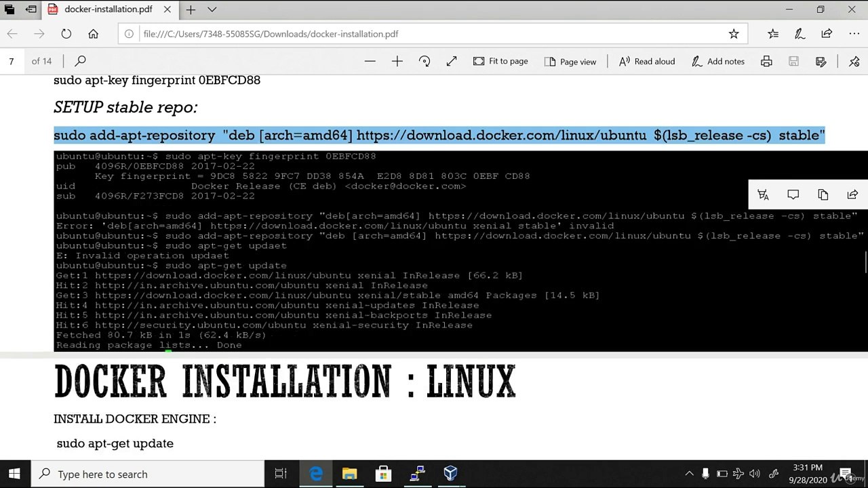Open Microsoft Store from taskbar

point(383,474)
